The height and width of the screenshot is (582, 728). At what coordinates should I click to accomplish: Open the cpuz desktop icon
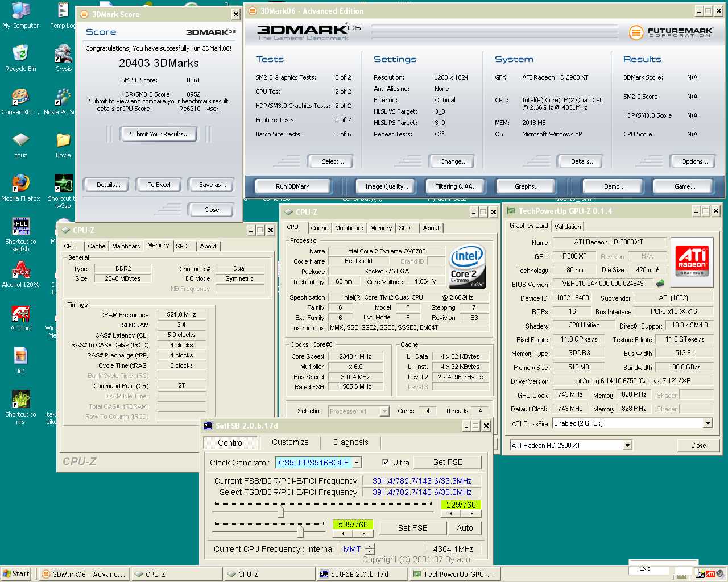(20, 145)
